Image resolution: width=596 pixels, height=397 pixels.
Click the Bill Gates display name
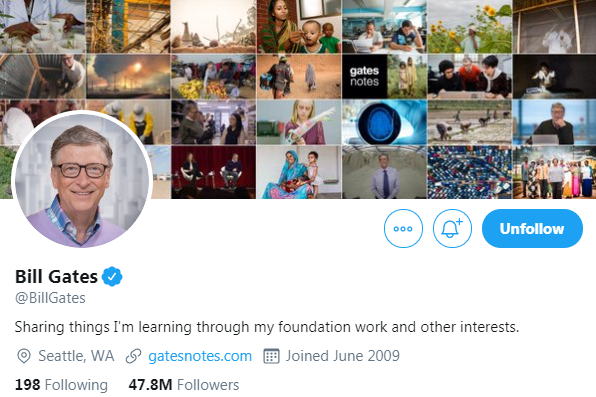[x=56, y=276]
